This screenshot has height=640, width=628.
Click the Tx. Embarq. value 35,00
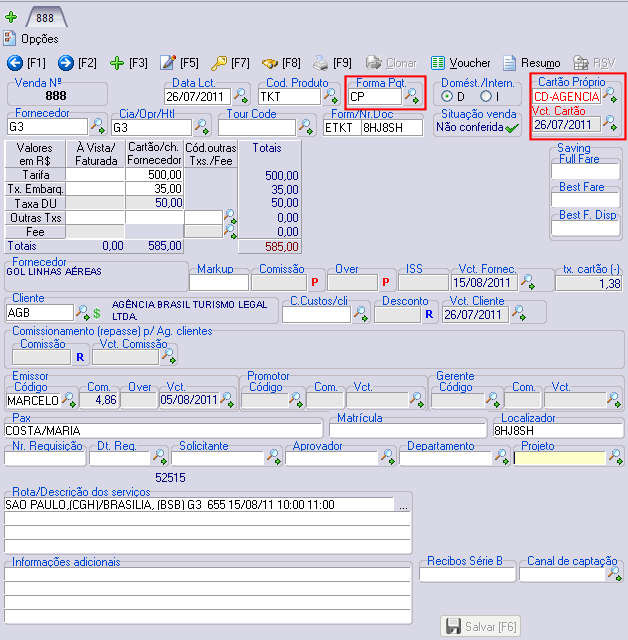click(154, 189)
